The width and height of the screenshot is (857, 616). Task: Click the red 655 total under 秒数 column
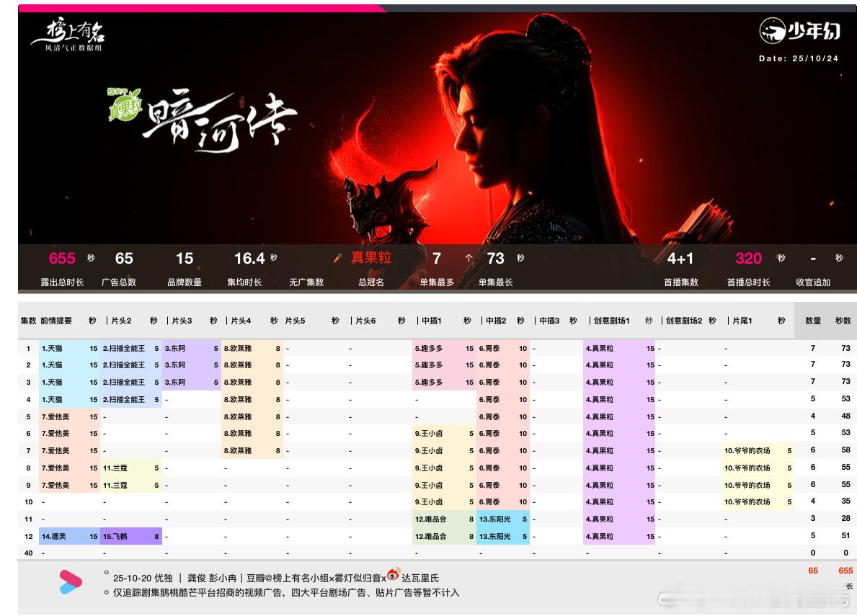pos(845,570)
